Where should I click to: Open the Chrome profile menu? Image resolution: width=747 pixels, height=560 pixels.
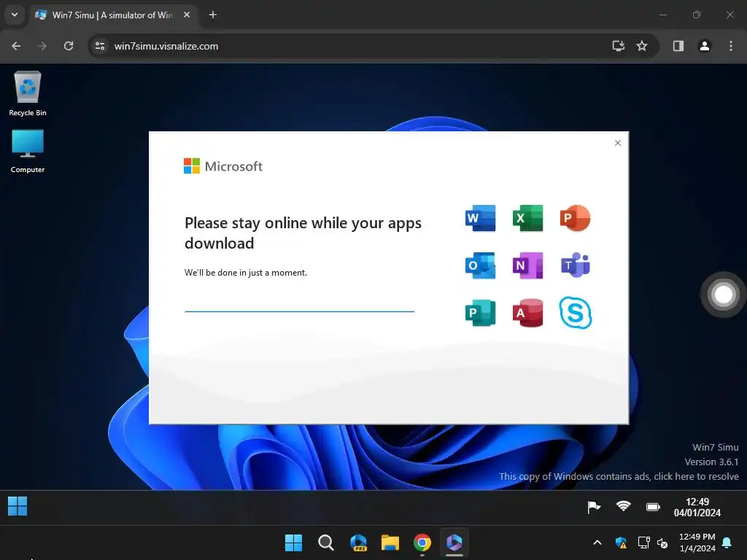pos(705,46)
